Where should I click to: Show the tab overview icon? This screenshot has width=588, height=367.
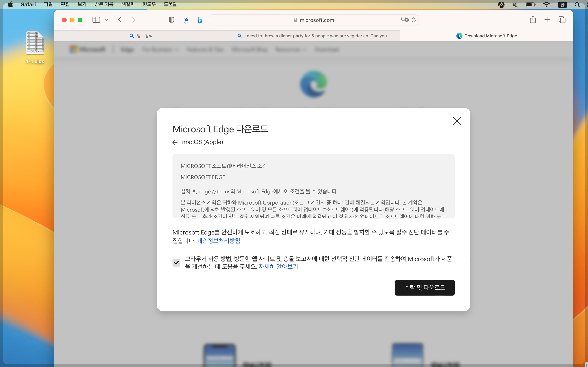(562, 20)
